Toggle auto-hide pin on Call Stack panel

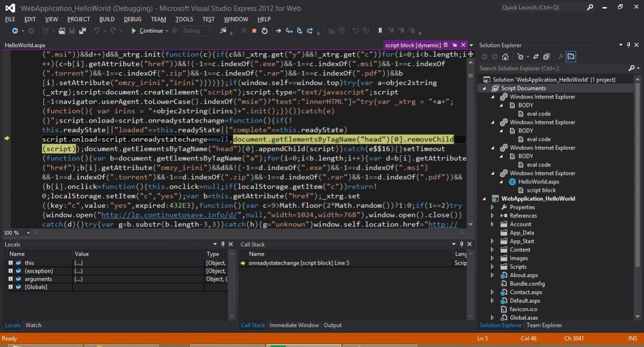(x=462, y=244)
